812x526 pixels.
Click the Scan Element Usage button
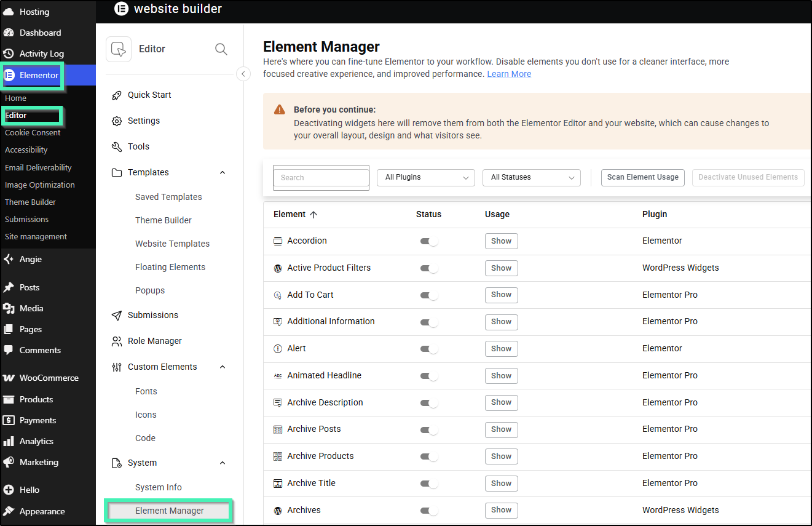(643, 177)
